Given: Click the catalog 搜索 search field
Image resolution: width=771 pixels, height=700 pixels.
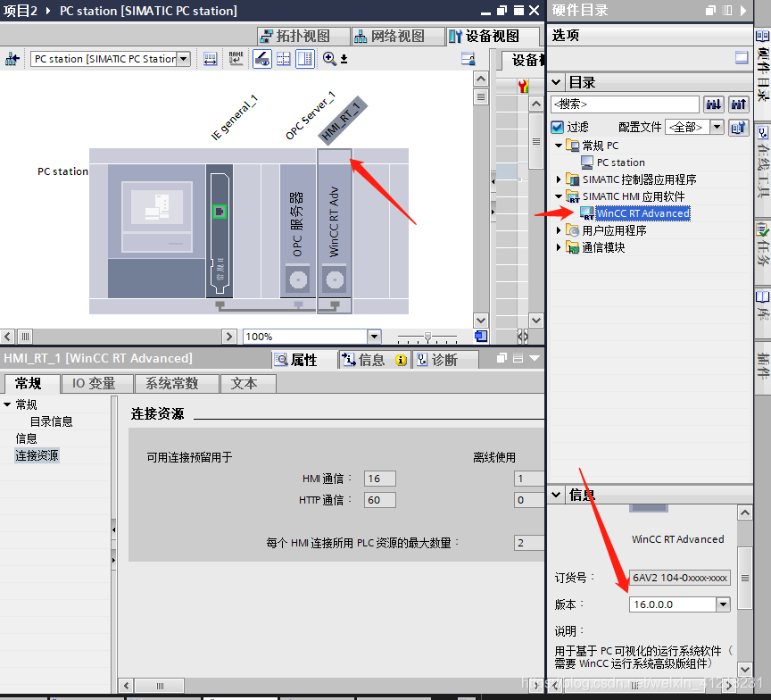Looking at the screenshot, I should [x=625, y=104].
